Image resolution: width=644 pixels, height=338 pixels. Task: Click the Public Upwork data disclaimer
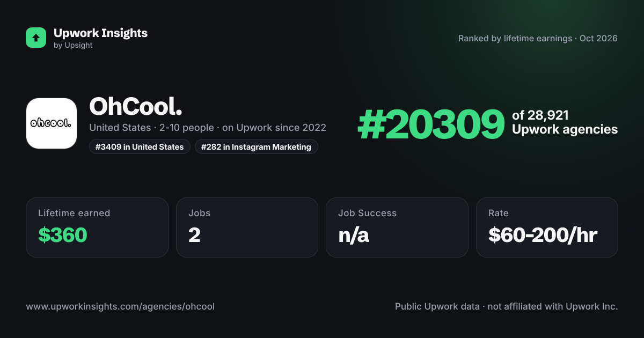tap(507, 307)
